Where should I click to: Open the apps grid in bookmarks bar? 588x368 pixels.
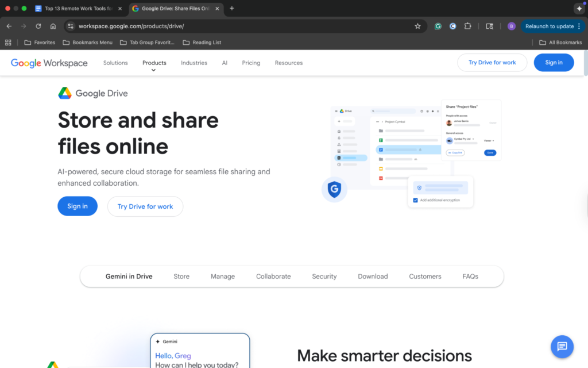[8, 43]
